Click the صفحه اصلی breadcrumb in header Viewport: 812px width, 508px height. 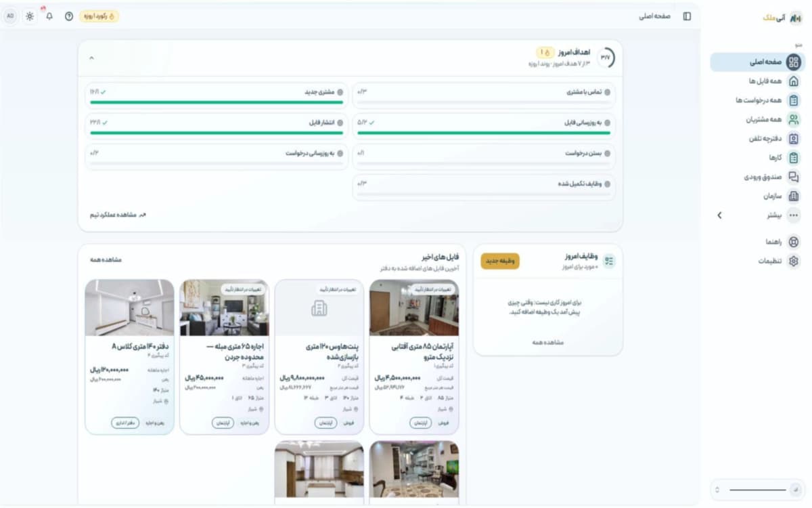(x=655, y=16)
